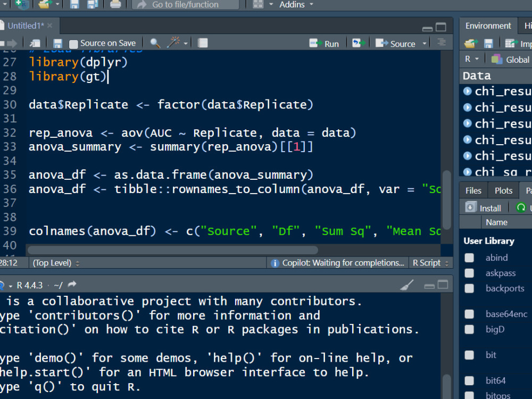Source the script with Source button

396,44
